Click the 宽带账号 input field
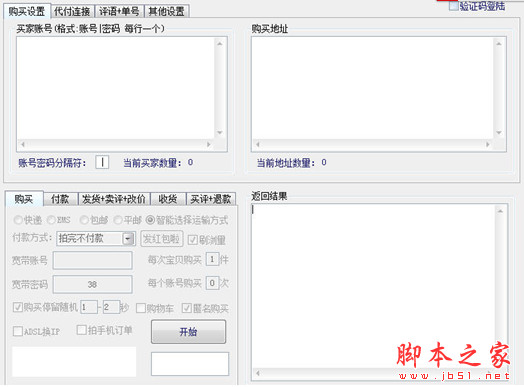 93,260
